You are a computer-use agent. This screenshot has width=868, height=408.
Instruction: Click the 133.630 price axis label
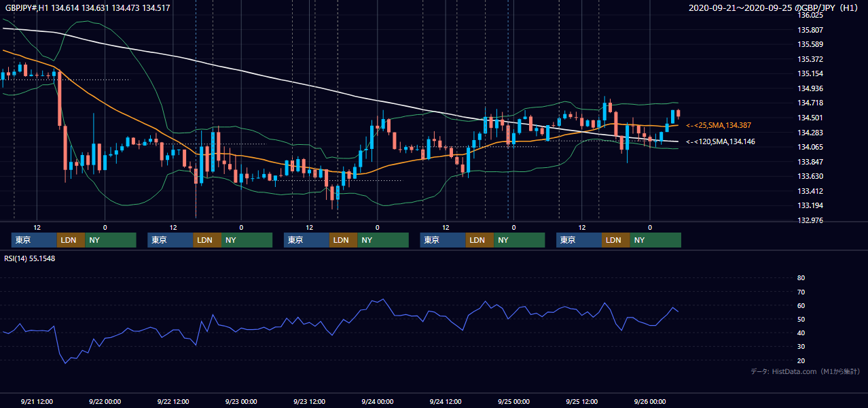[812, 176]
